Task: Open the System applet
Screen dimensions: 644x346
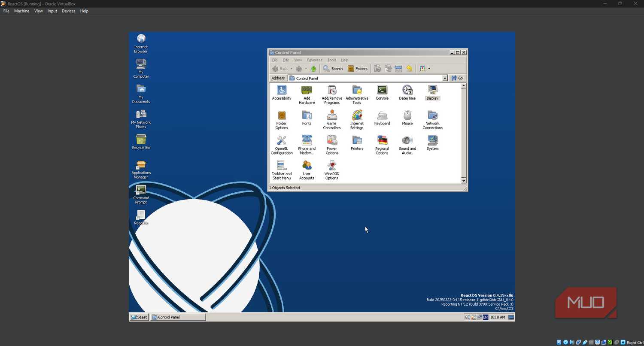Action: coord(432,143)
